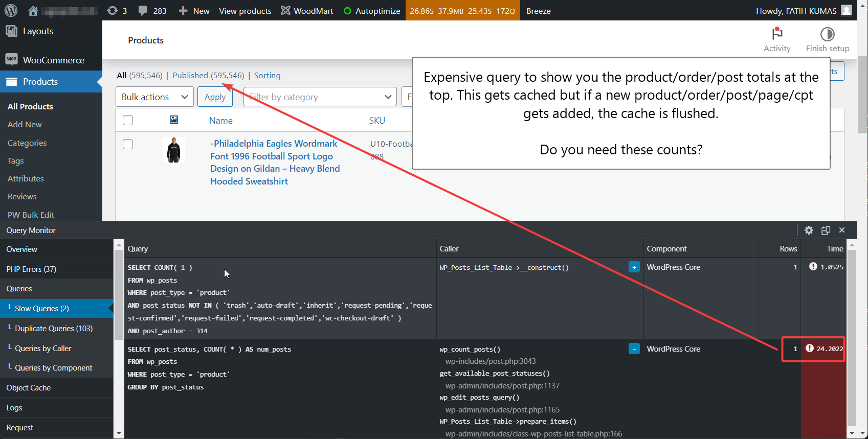Open the WoodMart toolbar icon
This screenshot has width=868, height=439.
(285, 11)
